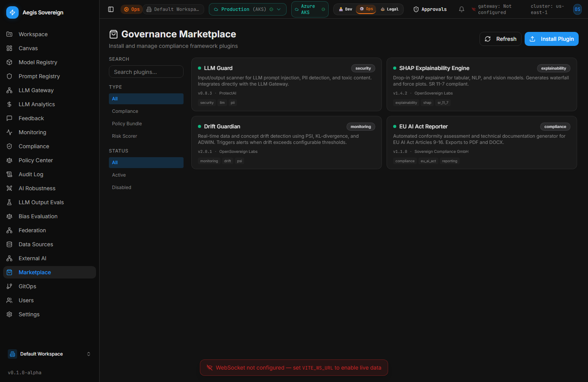Screen dimensions: 588x382
Task: Select All under Status filter
Action: tap(146, 163)
